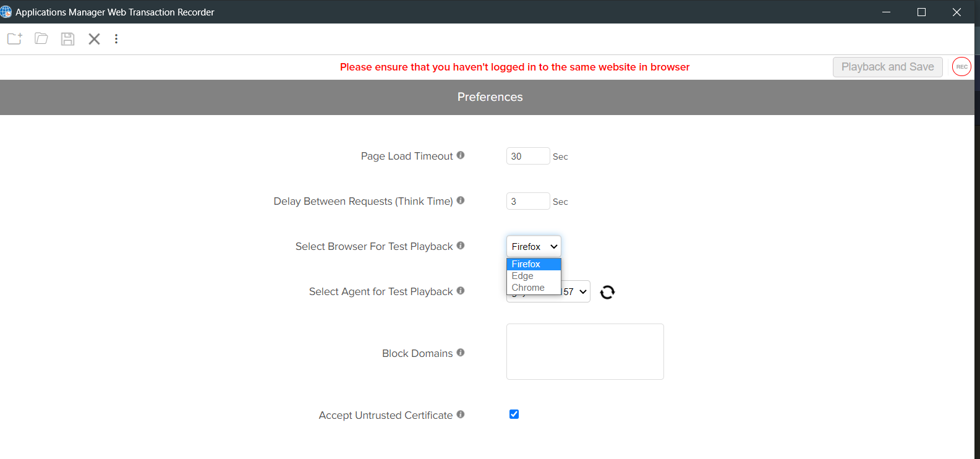Click the Preferences header text
Screen dimensions: 980x459
(x=490, y=97)
